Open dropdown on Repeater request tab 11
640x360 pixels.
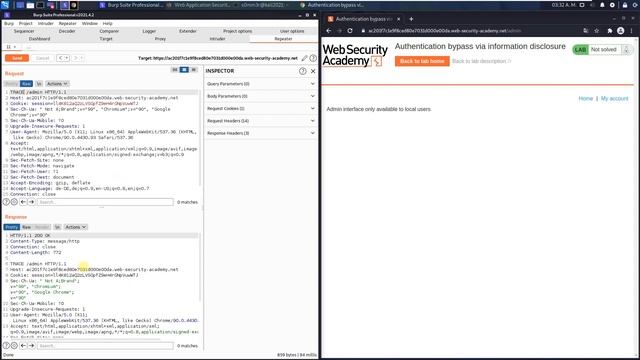click(15, 47)
